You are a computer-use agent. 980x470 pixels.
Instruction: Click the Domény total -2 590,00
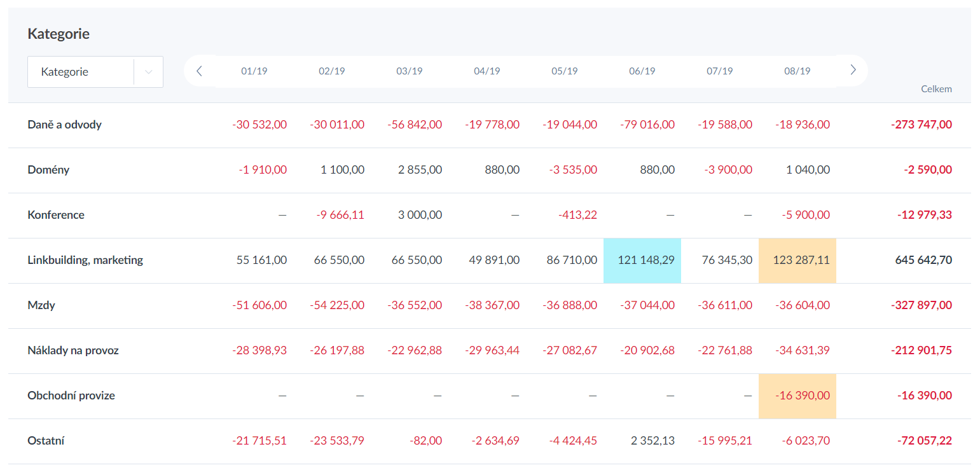pyautogui.click(x=927, y=170)
